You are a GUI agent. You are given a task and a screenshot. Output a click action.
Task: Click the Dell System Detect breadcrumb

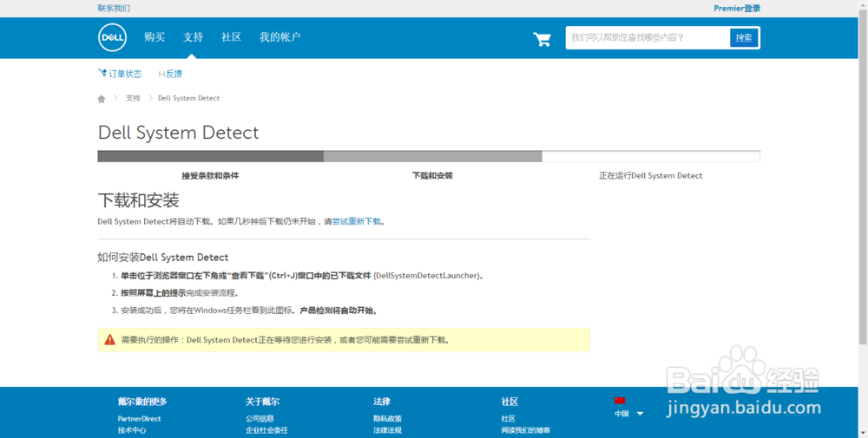point(188,98)
